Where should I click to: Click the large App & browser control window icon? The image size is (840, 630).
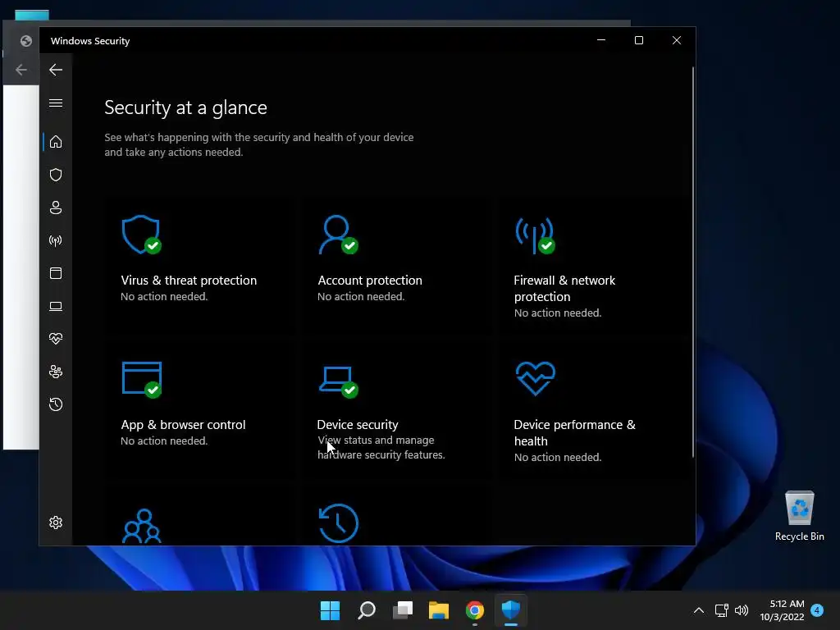pyautogui.click(x=142, y=380)
